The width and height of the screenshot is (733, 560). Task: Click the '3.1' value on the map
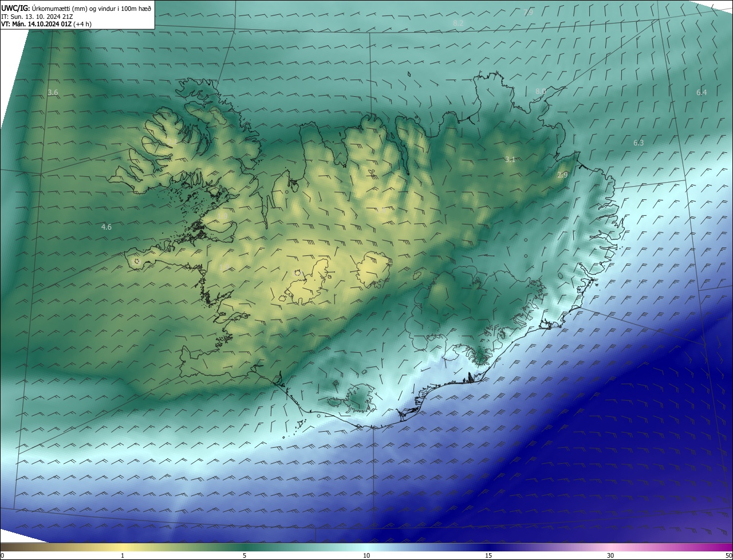pyautogui.click(x=510, y=159)
